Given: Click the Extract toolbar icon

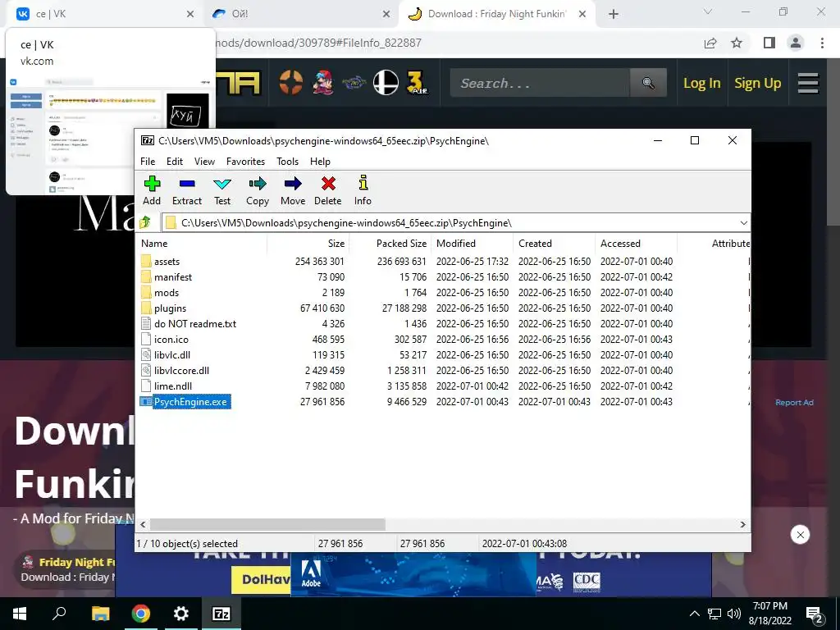Looking at the screenshot, I should pos(186,190).
